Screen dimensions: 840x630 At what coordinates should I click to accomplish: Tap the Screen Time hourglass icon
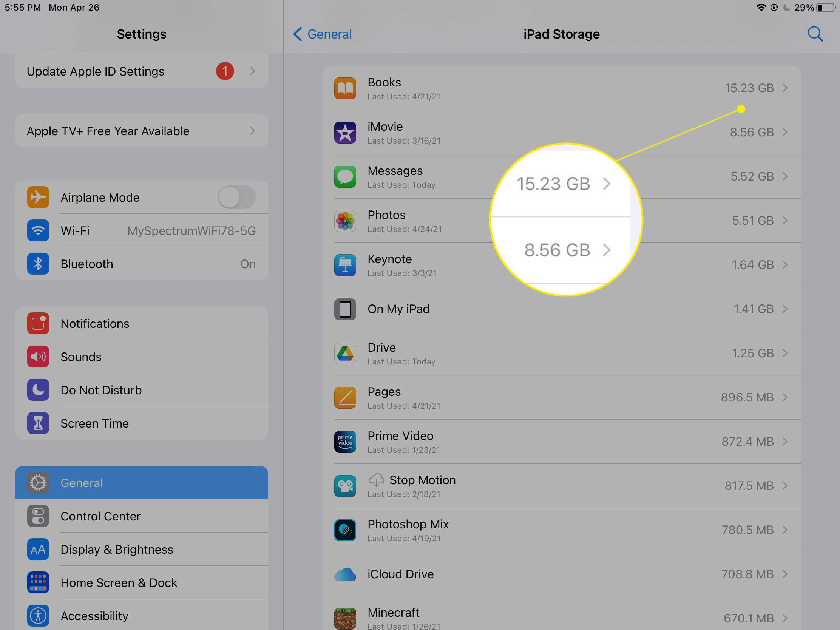click(x=38, y=423)
